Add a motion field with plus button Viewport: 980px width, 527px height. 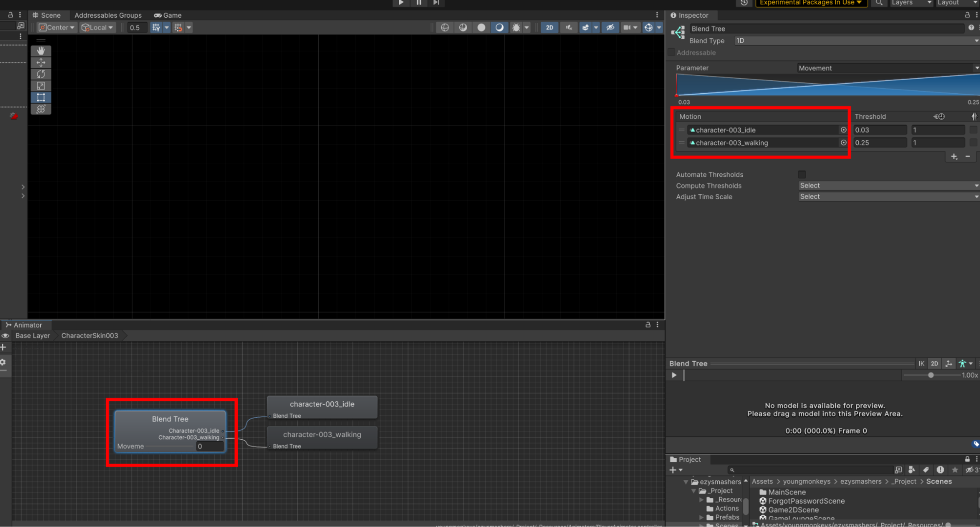click(954, 157)
